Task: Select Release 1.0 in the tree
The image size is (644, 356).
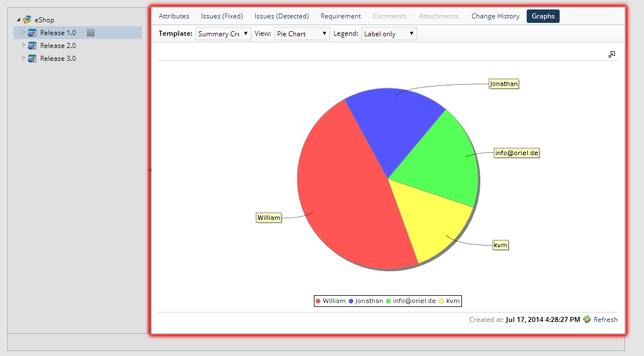Action: 58,33
